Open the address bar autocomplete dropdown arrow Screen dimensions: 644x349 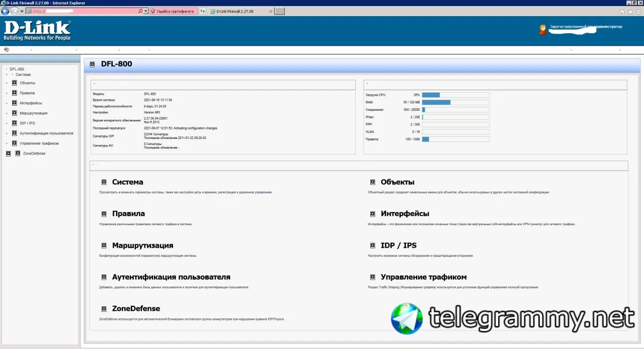click(146, 11)
